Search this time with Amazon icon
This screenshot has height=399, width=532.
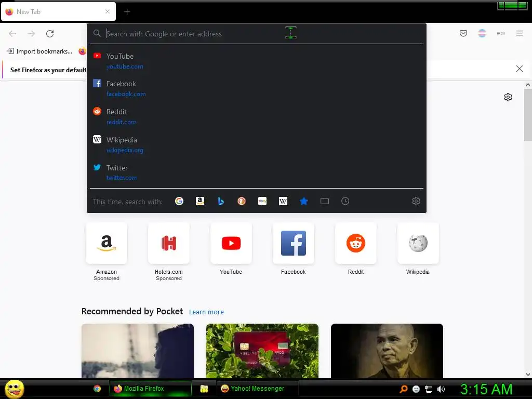pos(200,201)
